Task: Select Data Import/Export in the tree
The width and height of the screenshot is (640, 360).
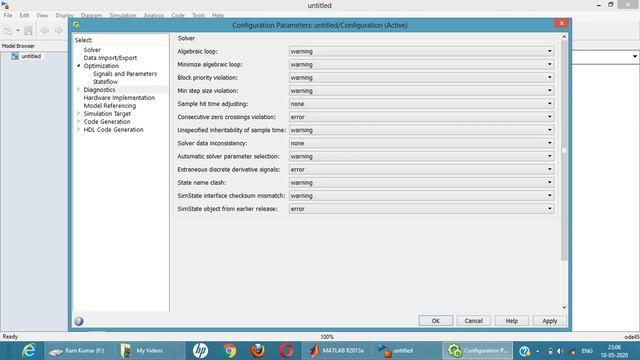Action: click(110, 58)
